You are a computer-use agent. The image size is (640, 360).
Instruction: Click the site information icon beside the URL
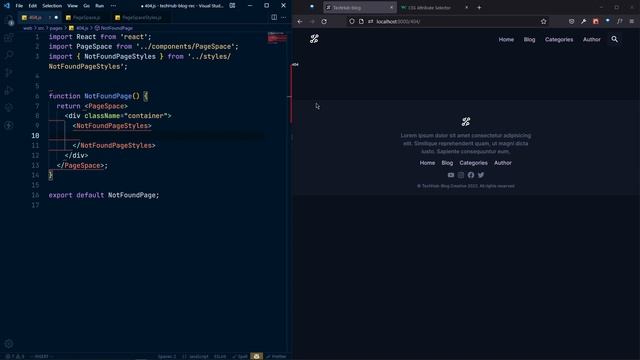361,21
